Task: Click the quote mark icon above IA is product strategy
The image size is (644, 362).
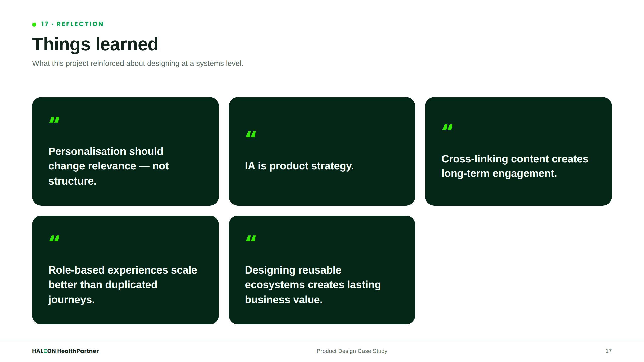Action: [251, 134]
